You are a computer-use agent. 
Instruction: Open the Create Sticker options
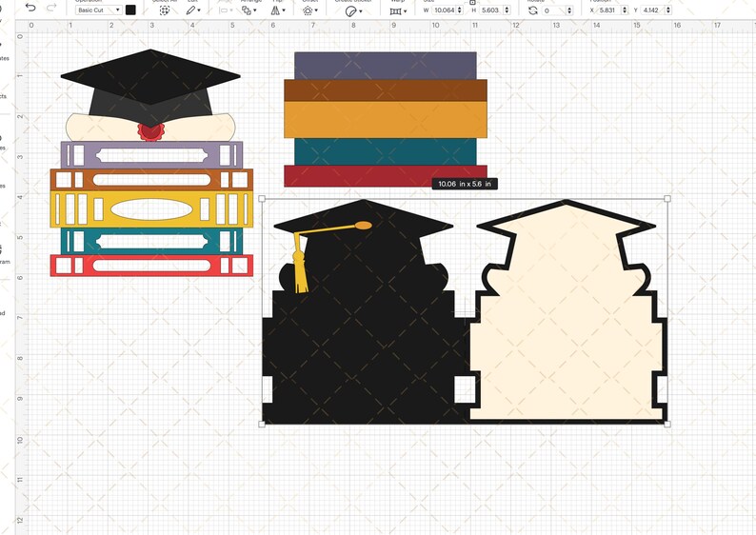point(353,11)
